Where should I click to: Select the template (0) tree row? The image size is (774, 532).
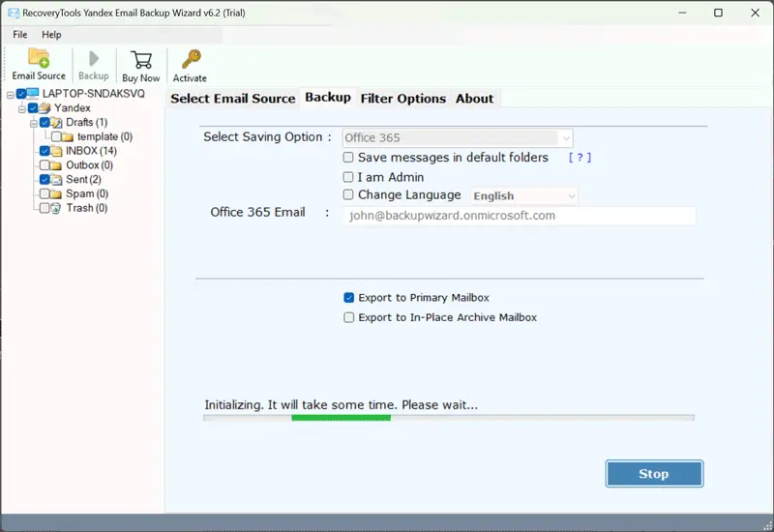tap(104, 136)
